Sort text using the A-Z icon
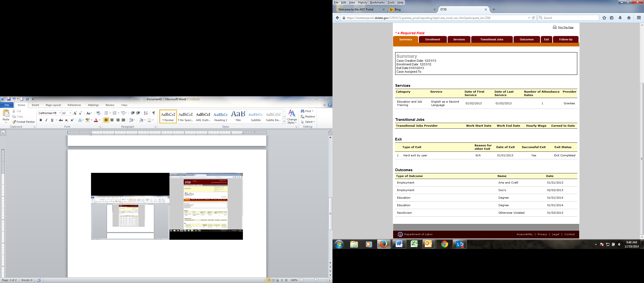 (146, 113)
